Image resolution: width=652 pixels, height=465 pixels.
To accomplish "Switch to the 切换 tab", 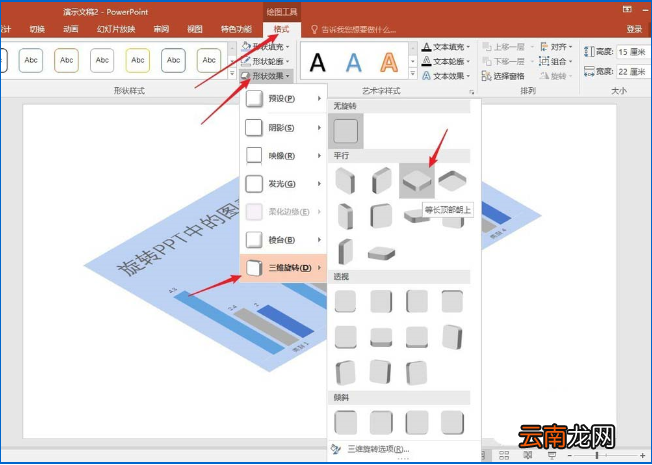I will [37, 29].
